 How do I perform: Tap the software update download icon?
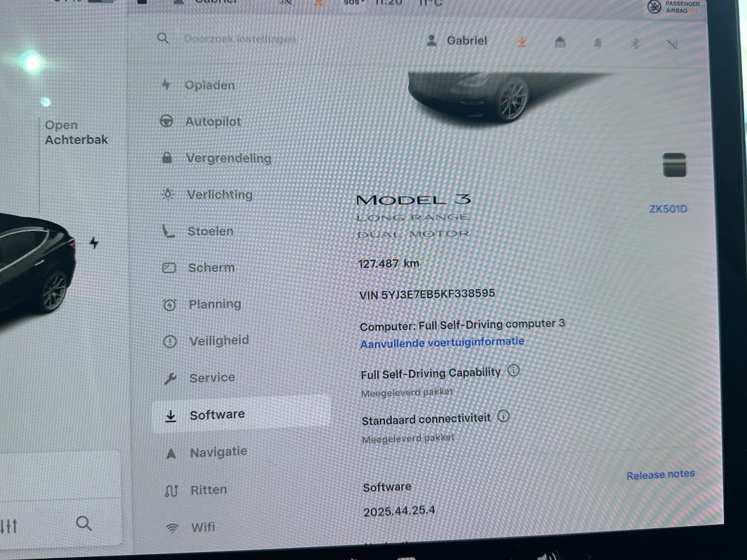click(522, 42)
